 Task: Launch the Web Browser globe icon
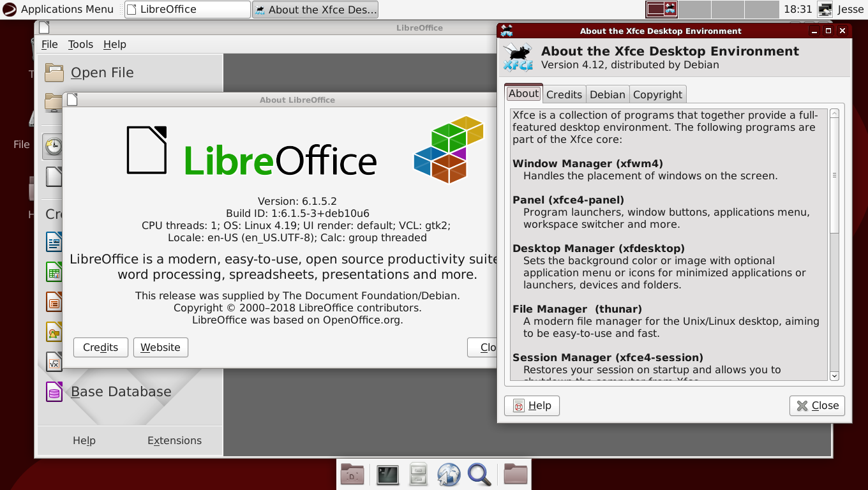point(449,475)
